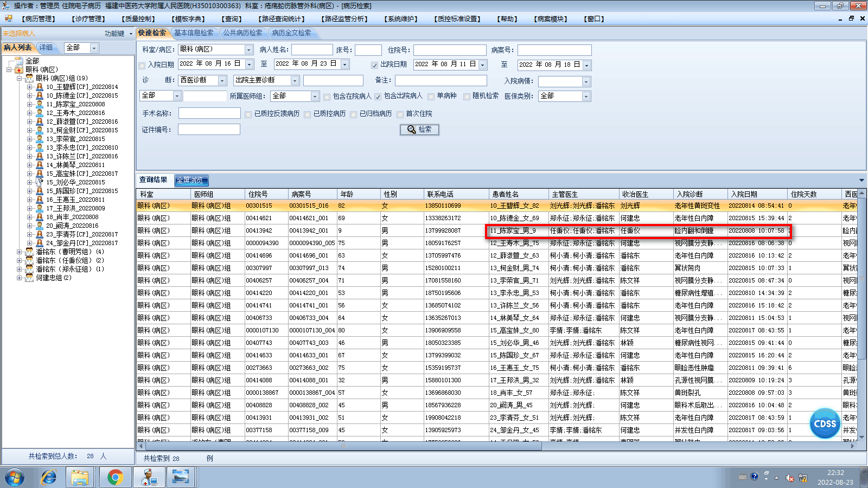Tick the 包含在院病人 checkbox
Screen dimensions: 868x488
click(327, 97)
